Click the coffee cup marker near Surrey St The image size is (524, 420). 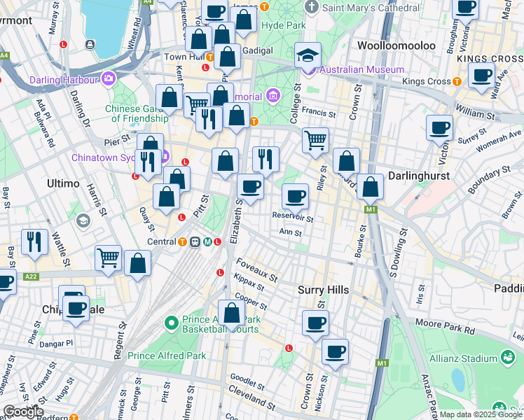[x=439, y=128]
